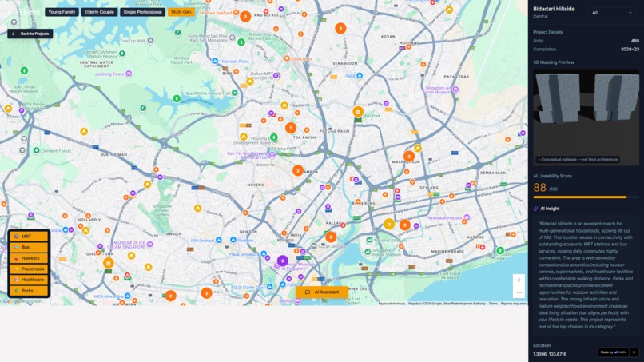Open the cluster marker near Kovan
The image size is (644, 362).
click(340, 28)
